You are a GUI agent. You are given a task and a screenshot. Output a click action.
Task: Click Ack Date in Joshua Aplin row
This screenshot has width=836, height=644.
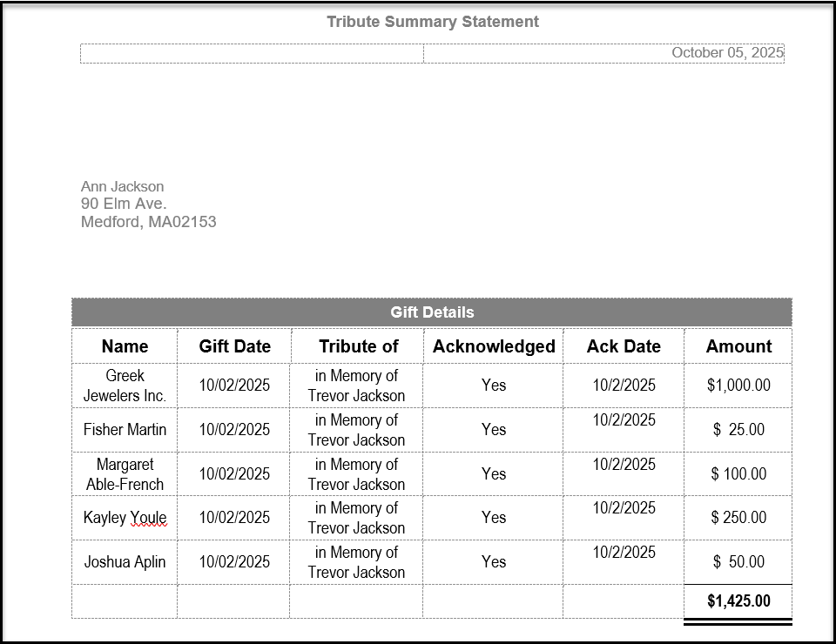coord(624,562)
